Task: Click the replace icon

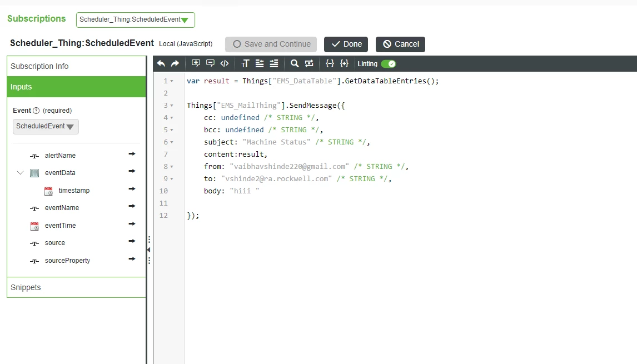Action: pyautogui.click(x=309, y=63)
